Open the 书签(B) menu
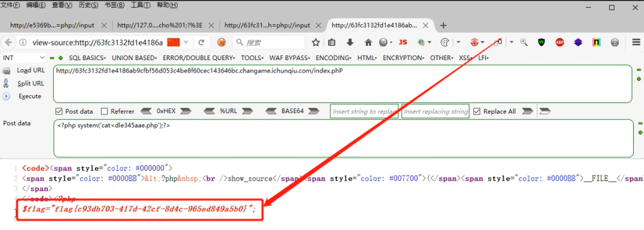 coord(114,5)
